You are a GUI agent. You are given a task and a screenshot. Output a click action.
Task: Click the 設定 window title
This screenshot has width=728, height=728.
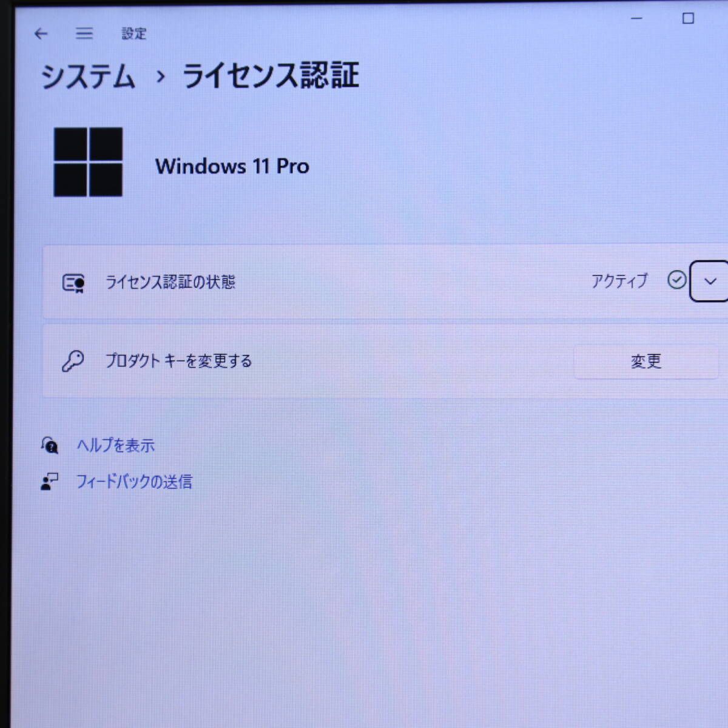(133, 34)
